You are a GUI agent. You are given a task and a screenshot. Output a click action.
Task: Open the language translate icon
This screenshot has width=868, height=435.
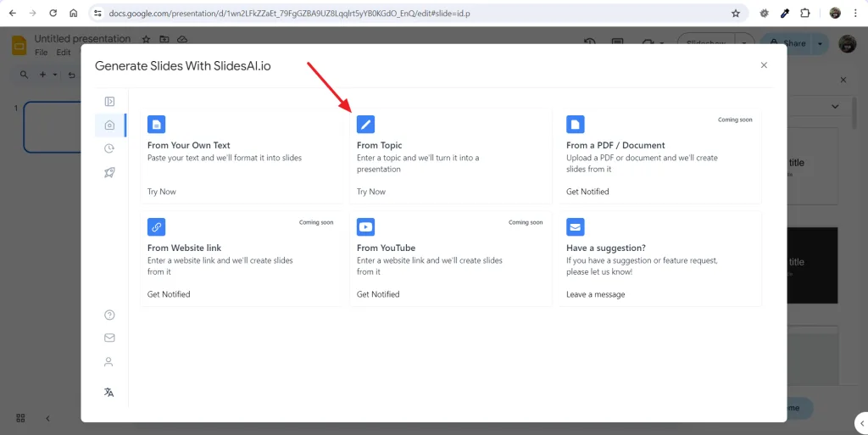click(109, 393)
